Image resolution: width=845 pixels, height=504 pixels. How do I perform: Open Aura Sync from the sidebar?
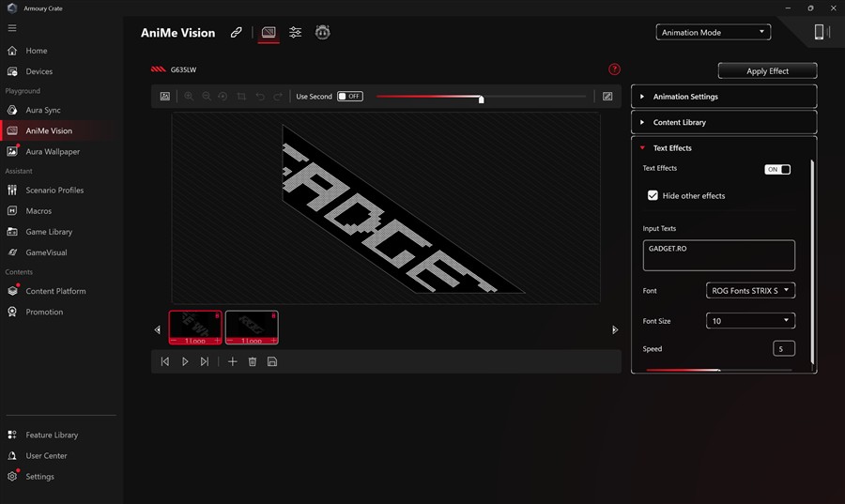tap(43, 111)
